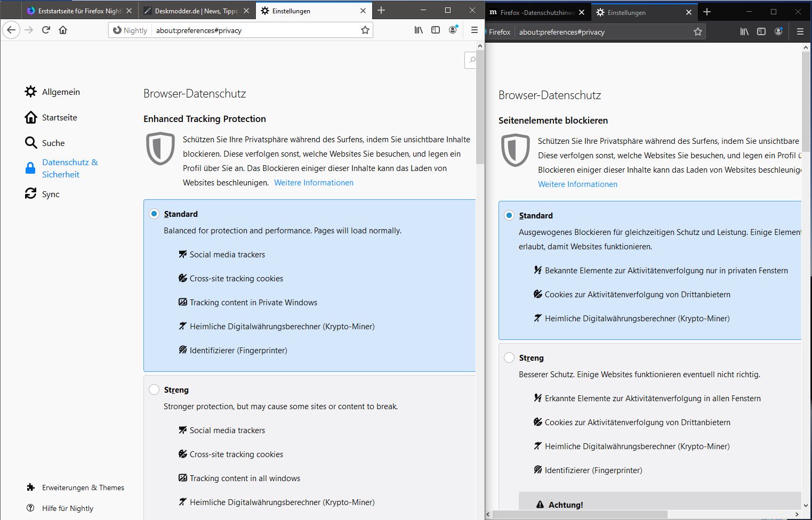
Task: Open the Sync settings category
Action: point(51,194)
